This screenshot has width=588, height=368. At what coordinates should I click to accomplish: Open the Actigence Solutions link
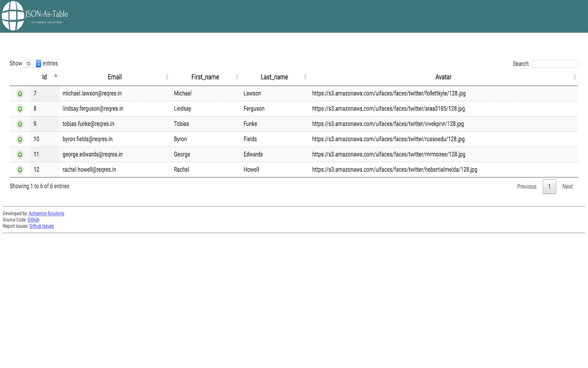(46, 213)
